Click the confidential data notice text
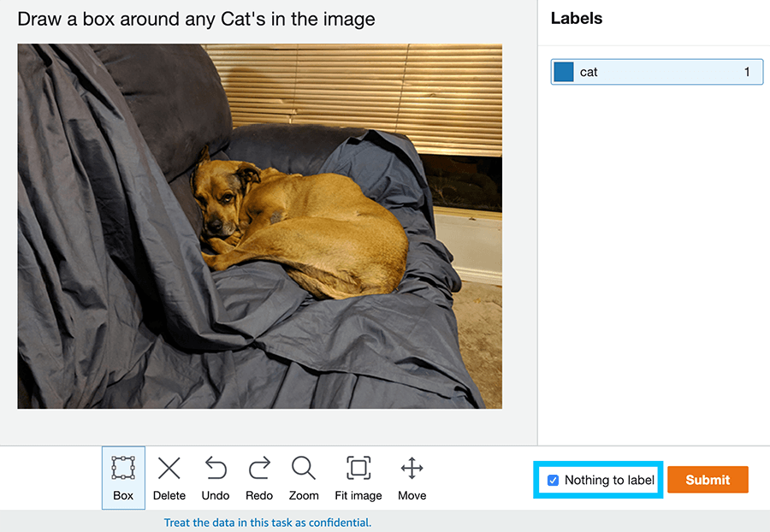 pyautogui.click(x=268, y=522)
